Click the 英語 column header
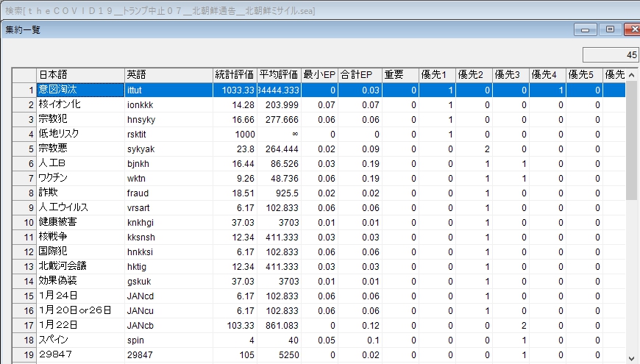This screenshot has height=364, width=640. (168, 75)
